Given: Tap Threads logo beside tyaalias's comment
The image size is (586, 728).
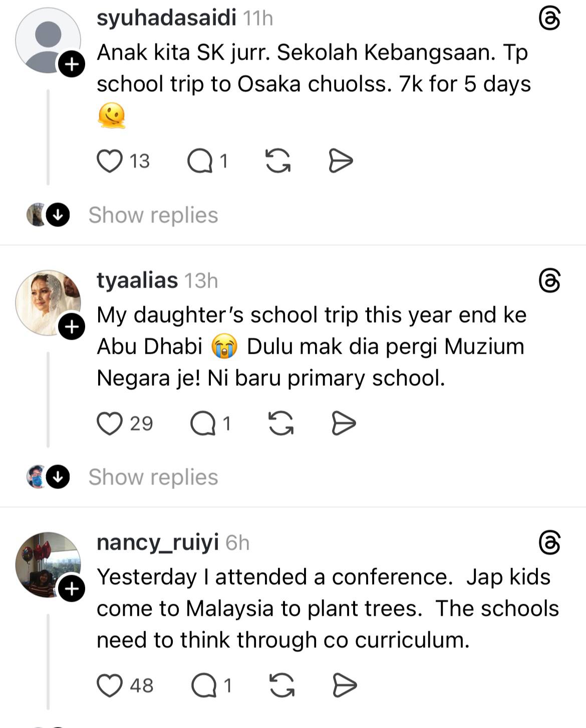Looking at the screenshot, I should 549,281.
